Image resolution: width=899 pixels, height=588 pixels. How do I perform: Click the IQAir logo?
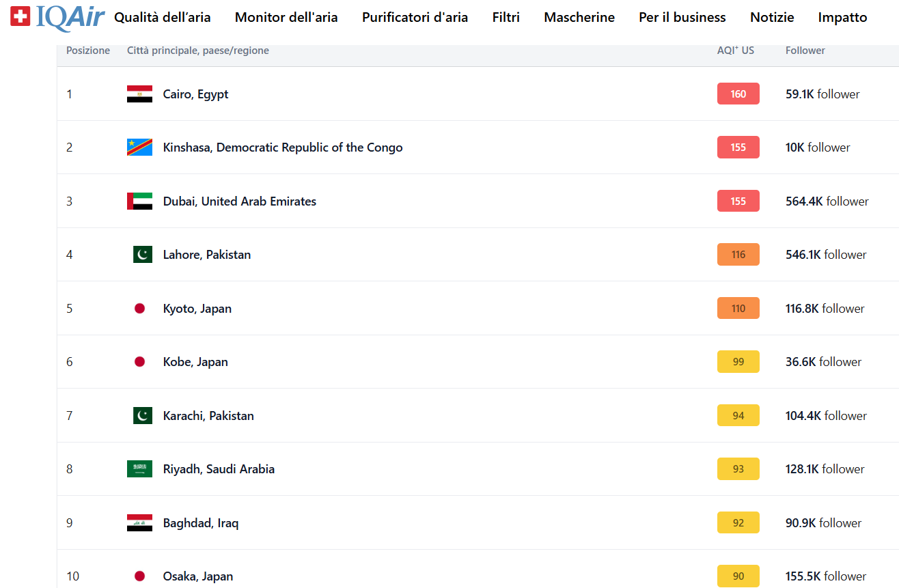tap(57, 17)
